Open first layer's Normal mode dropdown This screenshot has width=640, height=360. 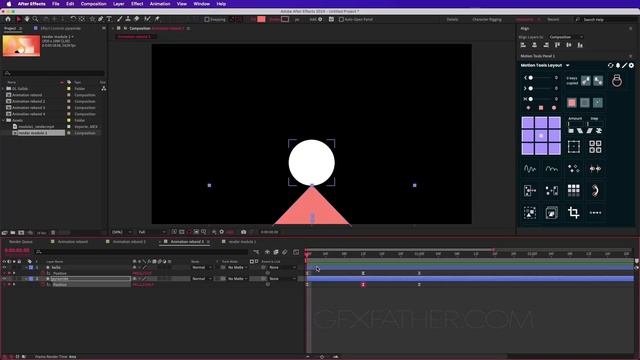click(202, 267)
